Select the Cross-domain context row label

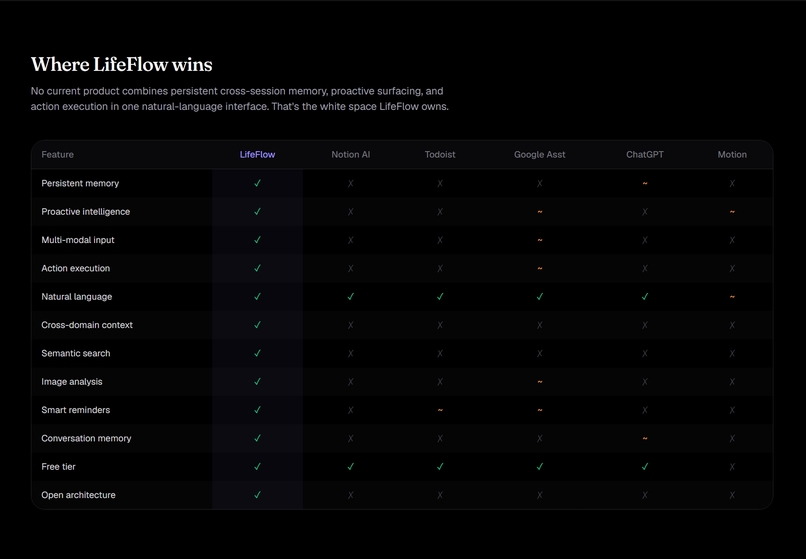(x=87, y=324)
